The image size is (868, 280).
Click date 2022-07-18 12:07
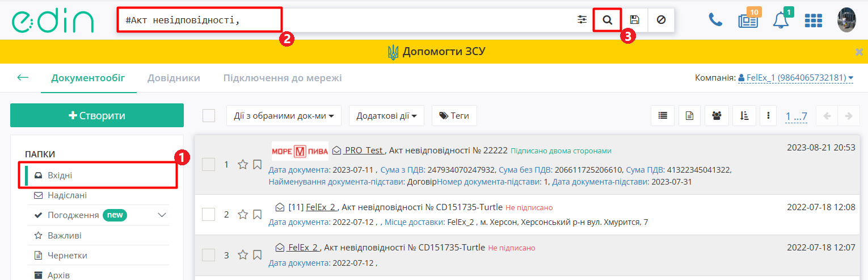(821, 248)
